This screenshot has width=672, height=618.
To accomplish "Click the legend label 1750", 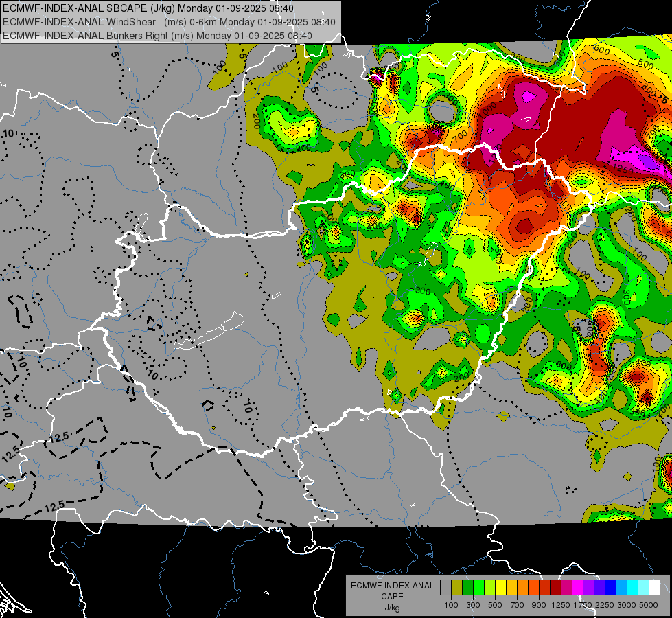I will 583,605.
